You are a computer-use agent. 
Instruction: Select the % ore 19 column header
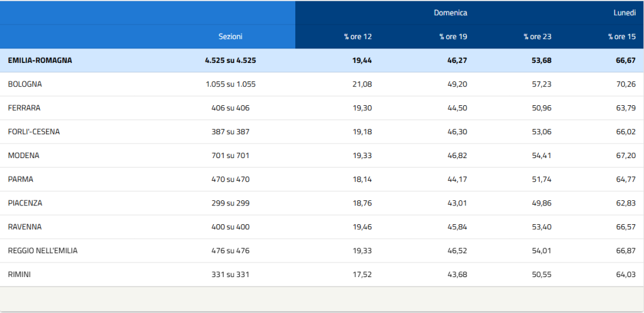coord(453,37)
